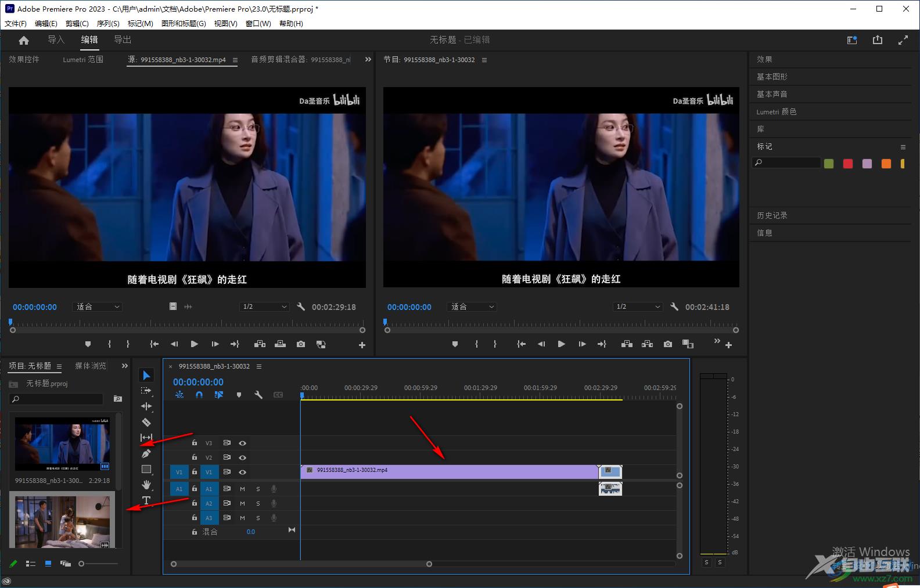920x588 pixels.
Task: Expand source panel group overflow chevrons
Action: click(368, 59)
